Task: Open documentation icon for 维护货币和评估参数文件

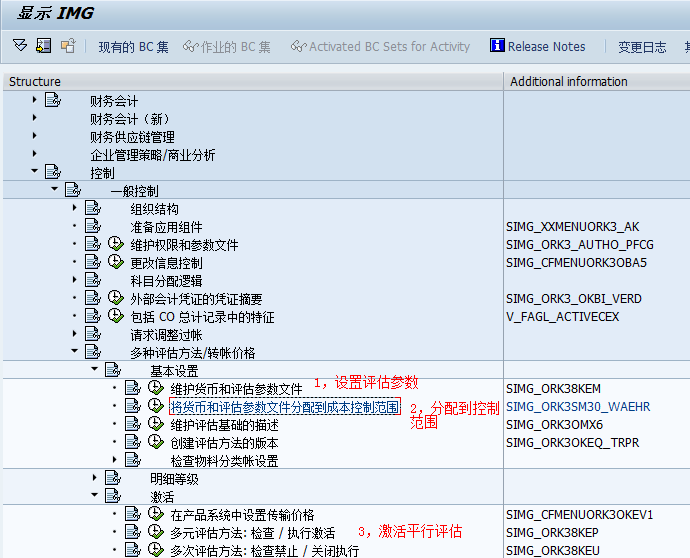Action: [x=133, y=388]
